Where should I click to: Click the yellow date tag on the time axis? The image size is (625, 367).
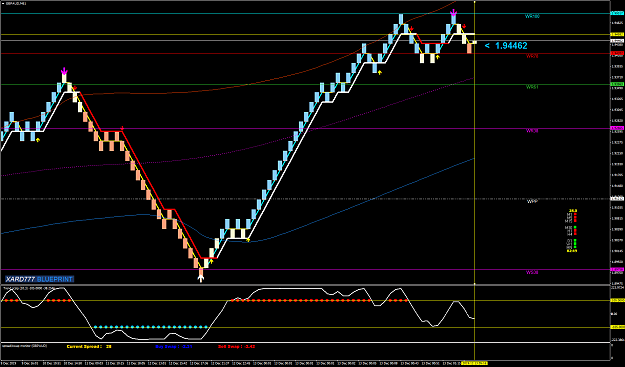coord(474,363)
